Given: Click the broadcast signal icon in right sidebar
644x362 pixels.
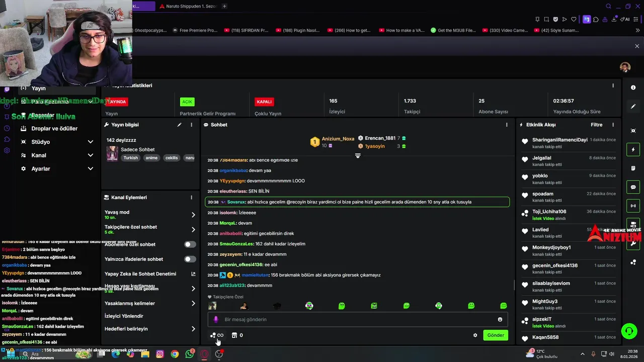Looking at the screenshot, I should pos(633,206).
